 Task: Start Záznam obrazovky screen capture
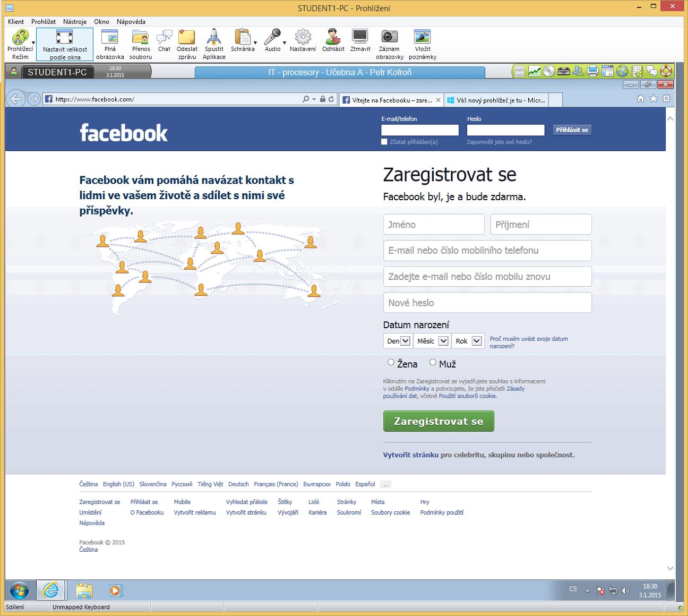point(390,44)
